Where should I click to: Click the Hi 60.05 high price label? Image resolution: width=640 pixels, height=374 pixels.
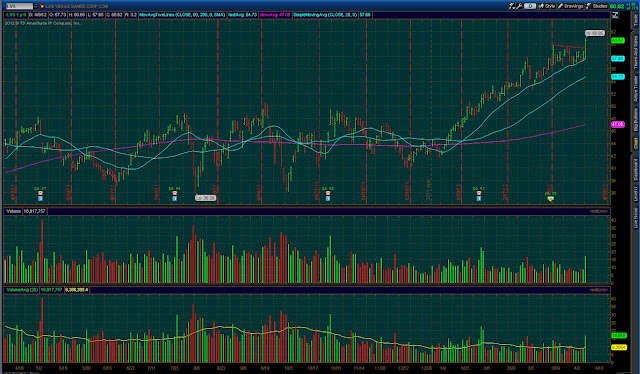point(595,33)
